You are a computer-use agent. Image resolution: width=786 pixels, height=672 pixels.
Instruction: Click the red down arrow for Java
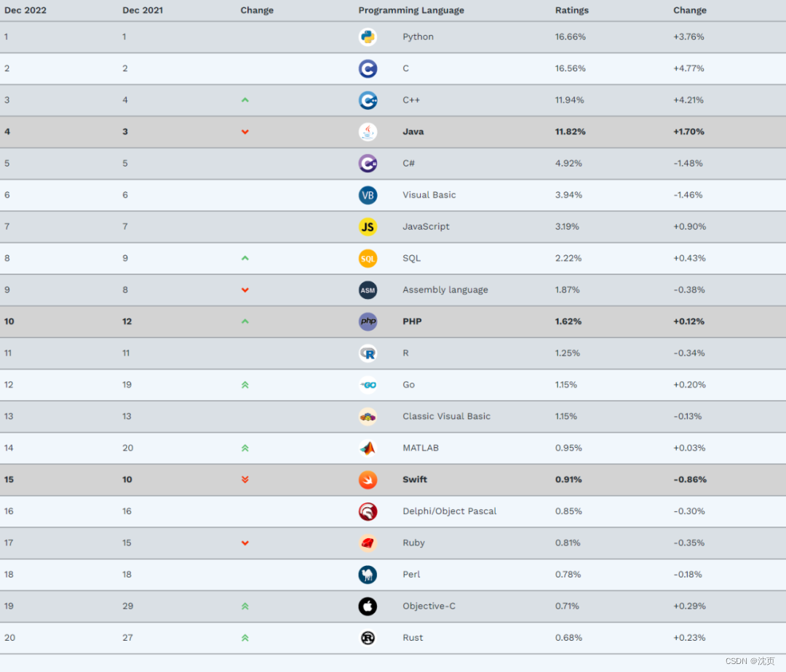coord(245,132)
